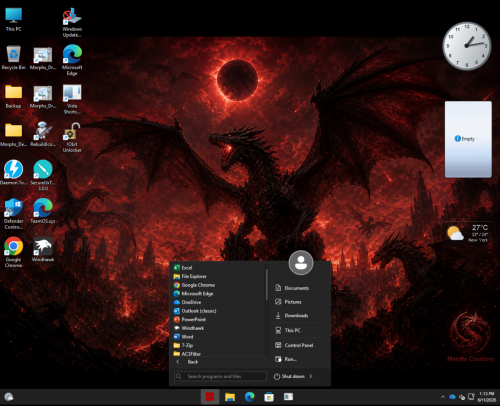Viewport: 500px width, 406px height.
Task: Click the Search programs and files box
Action: (x=220, y=376)
